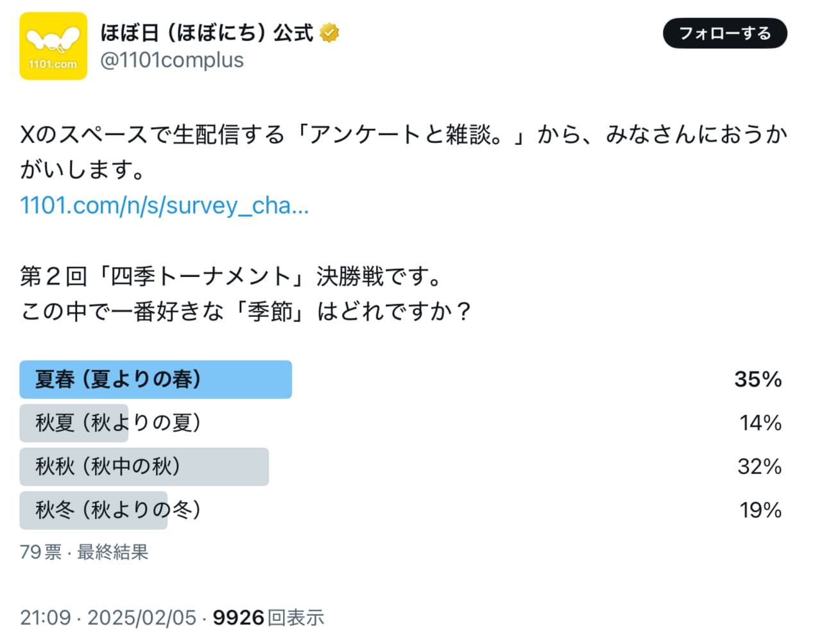
Task: Select the 秋夏（秋よりの夏）poll result bar
Action: coord(118,423)
